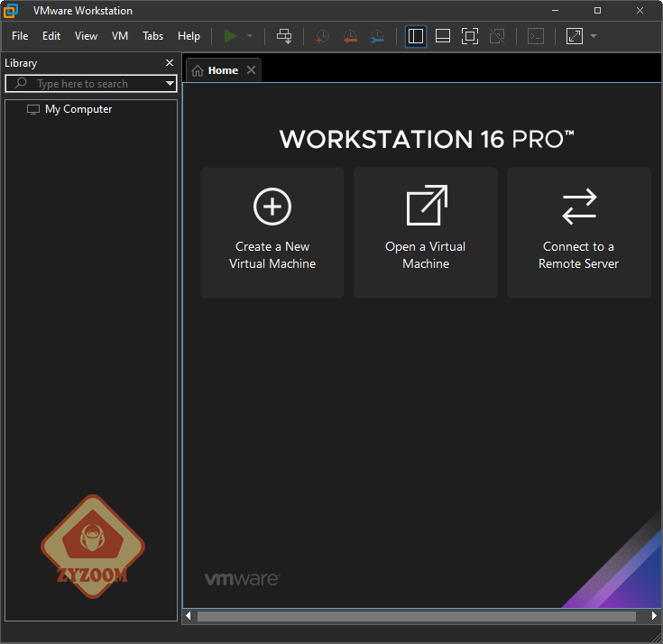Click the Take Snapshot clock icon
The height and width of the screenshot is (644, 663).
coord(323,36)
